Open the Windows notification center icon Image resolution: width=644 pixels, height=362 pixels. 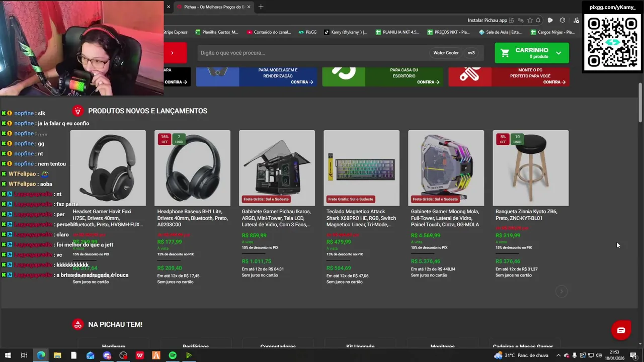click(x=633, y=355)
